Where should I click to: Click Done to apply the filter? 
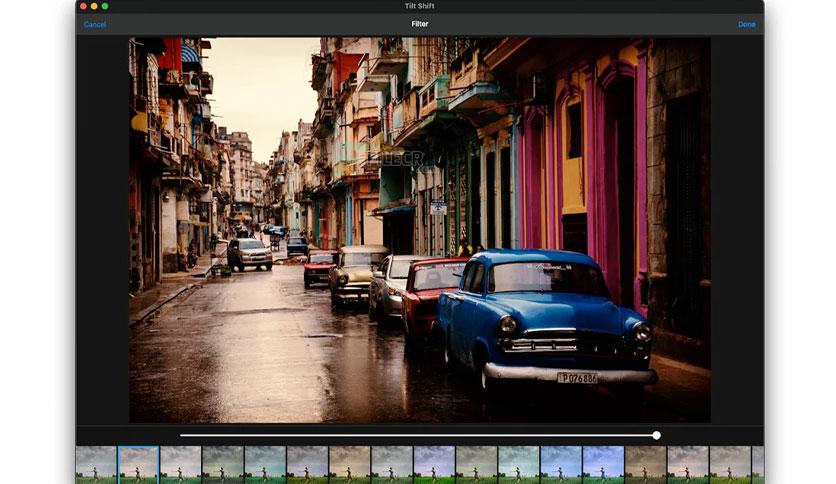(x=746, y=25)
